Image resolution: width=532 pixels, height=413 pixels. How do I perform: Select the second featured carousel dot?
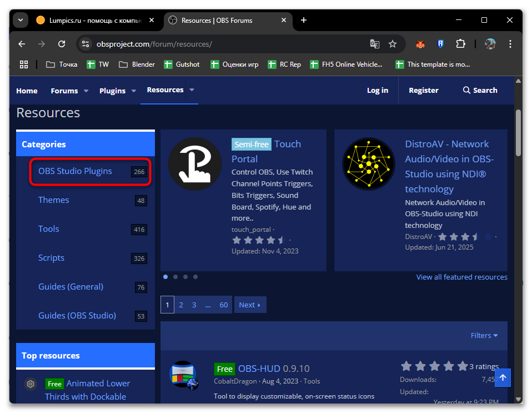pos(175,276)
